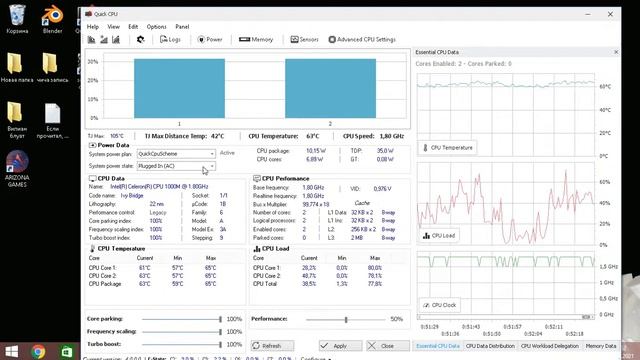Open the Blender desktop shortcut
Screen dimensions: 640x360
pos(52,19)
